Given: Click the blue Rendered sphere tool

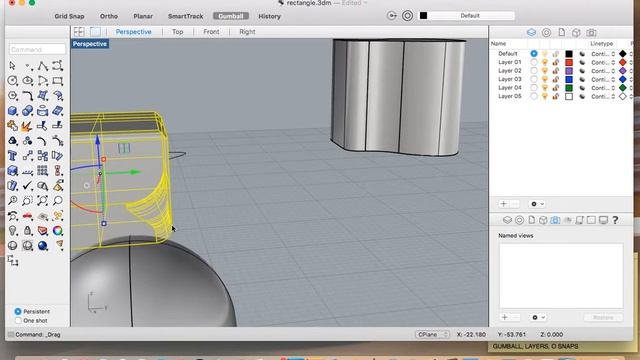Looking at the screenshot, I should (x=42, y=246).
